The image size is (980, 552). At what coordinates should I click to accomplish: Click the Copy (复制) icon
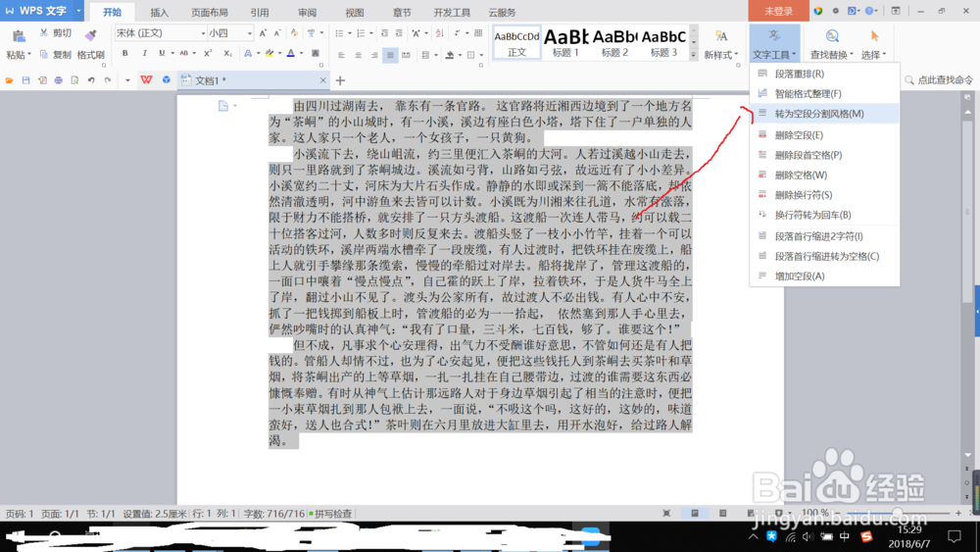pos(44,54)
